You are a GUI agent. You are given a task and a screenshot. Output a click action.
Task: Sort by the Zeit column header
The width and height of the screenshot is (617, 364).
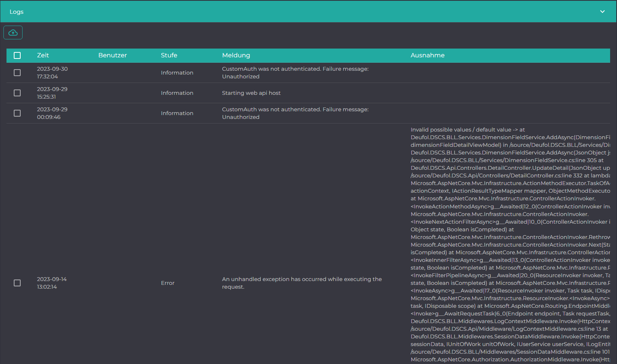[x=43, y=55]
